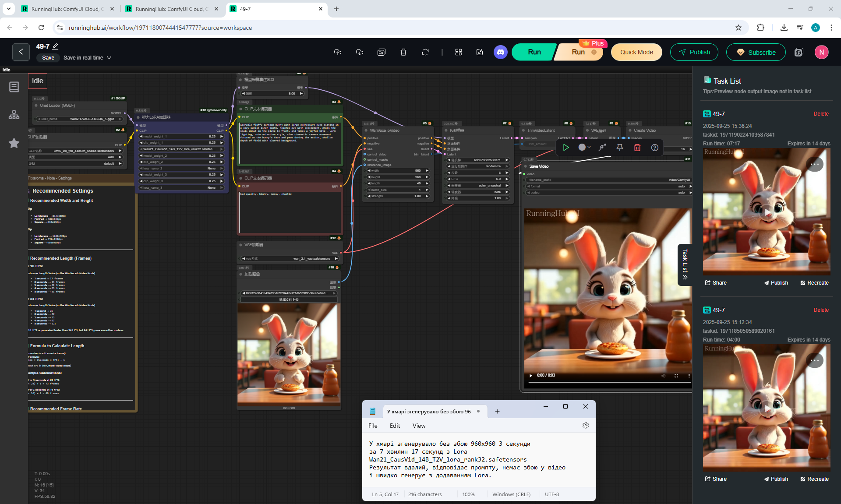Open the node tree icon in left sidebar
Image resolution: width=841 pixels, height=504 pixels.
click(x=14, y=115)
